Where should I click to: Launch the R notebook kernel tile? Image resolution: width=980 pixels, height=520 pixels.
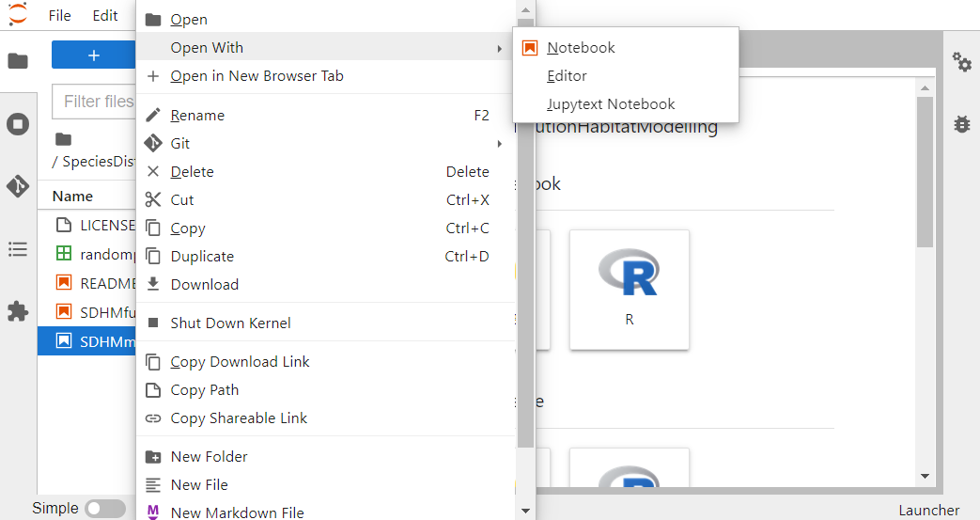[629, 290]
